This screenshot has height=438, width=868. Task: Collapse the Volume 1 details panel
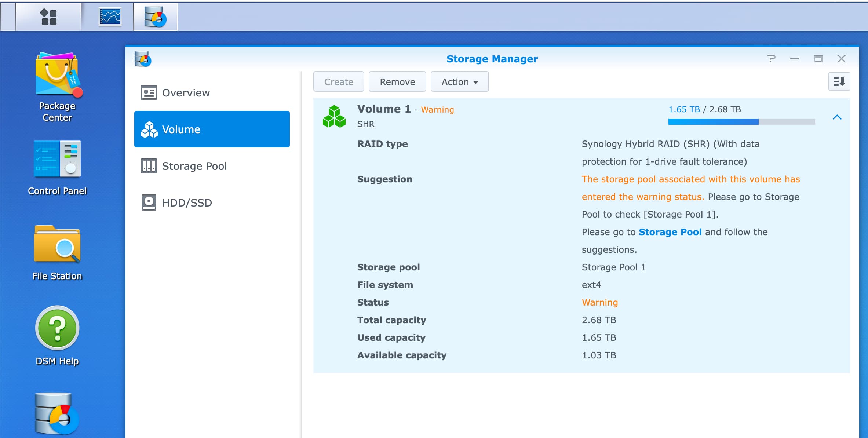point(837,117)
